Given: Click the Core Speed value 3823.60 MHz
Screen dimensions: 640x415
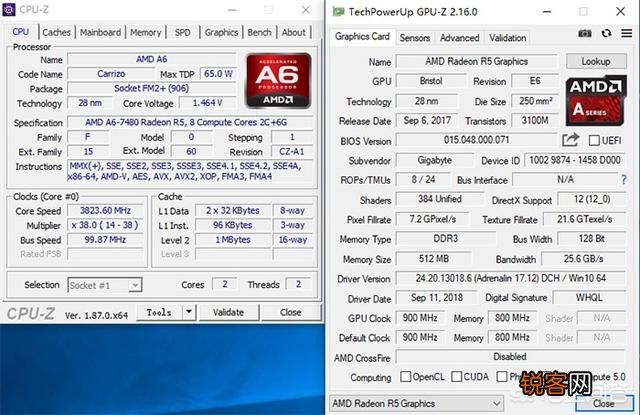Looking at the screenshot, I should [105, 211].
